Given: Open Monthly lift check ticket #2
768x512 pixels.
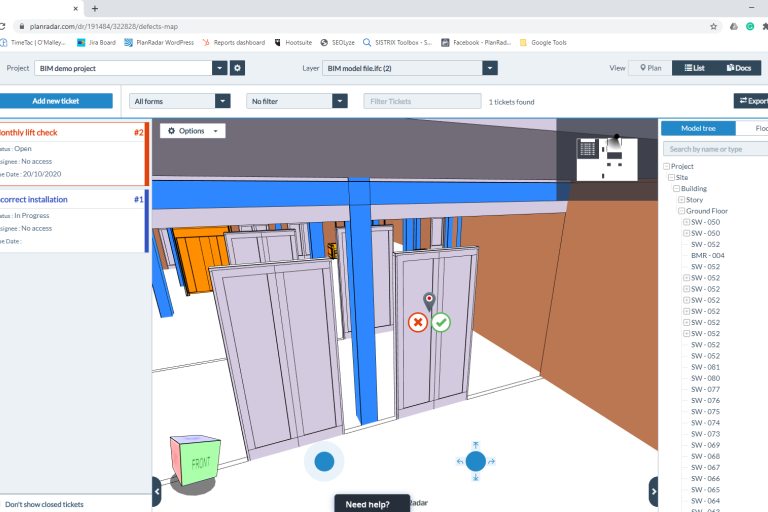Looking at the screenshot, I should tap(73, 154).
